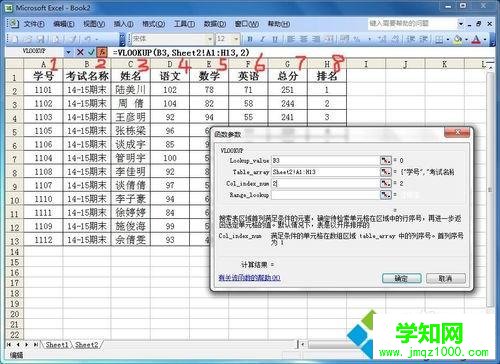Click the Decrease Indent icon
This screenshot has width=500, height=364.
pos(411,39)
